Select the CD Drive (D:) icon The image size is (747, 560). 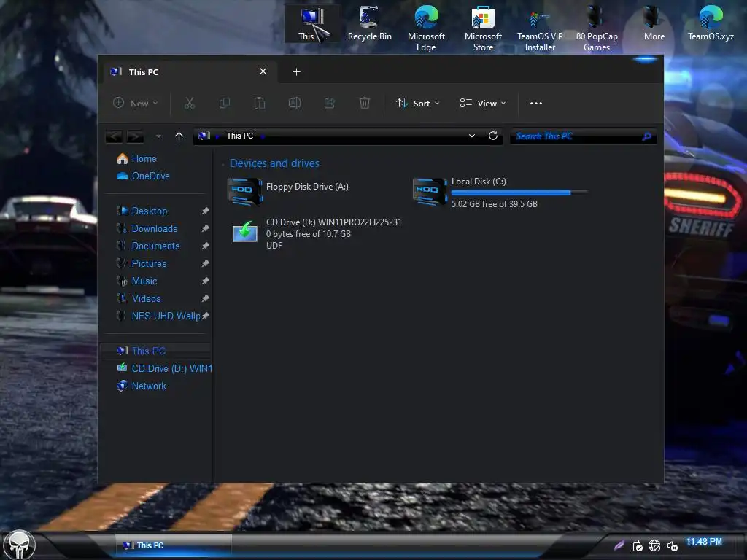click(245, 232)
